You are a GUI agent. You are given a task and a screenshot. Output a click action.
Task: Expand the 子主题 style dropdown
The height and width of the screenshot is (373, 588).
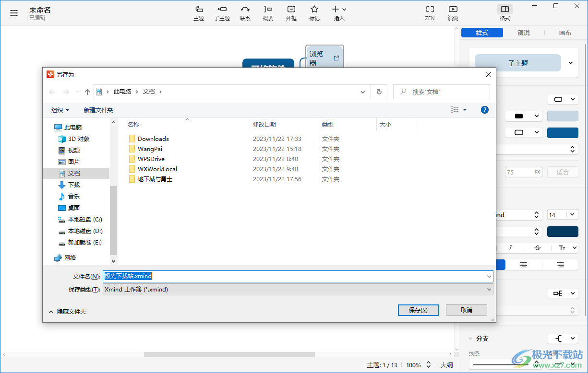coord(571,63)
